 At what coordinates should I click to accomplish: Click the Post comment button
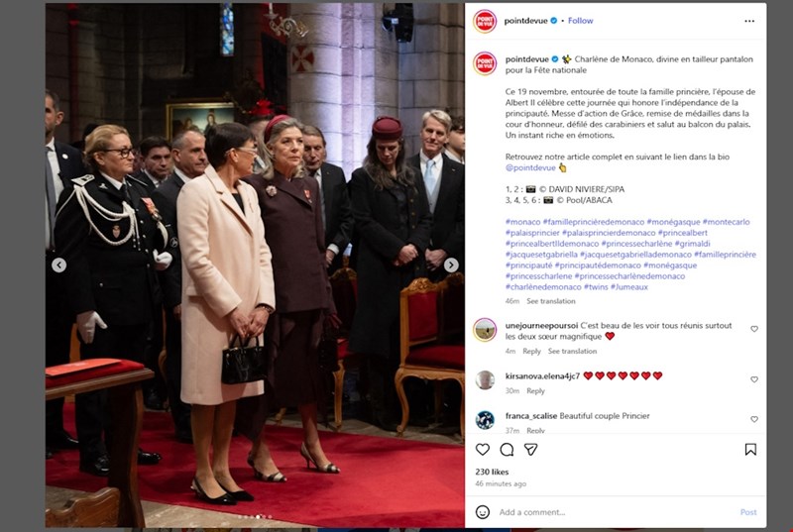(x=748, y=512)
